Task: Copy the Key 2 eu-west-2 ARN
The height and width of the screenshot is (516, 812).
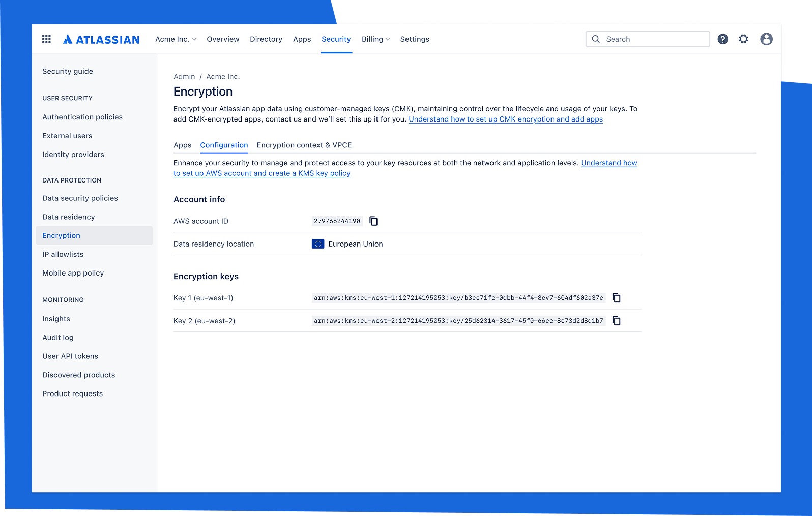Action: pos(616,321)
